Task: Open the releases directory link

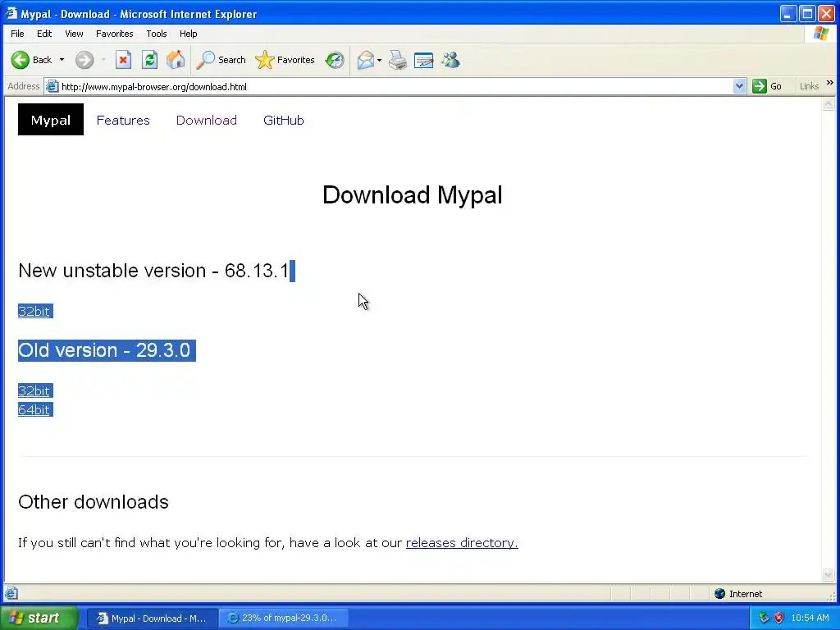Action: (462, 543)
